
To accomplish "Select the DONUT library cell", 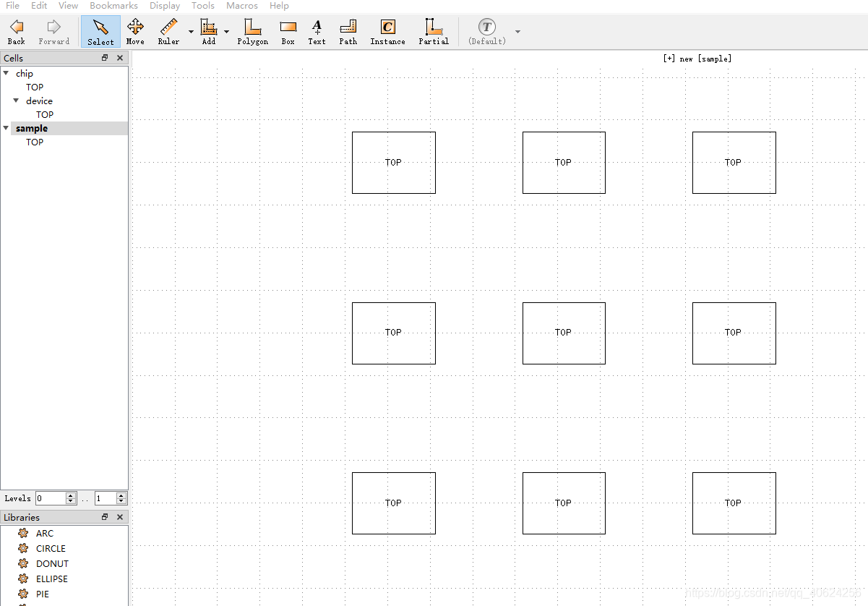I will 52,563.
